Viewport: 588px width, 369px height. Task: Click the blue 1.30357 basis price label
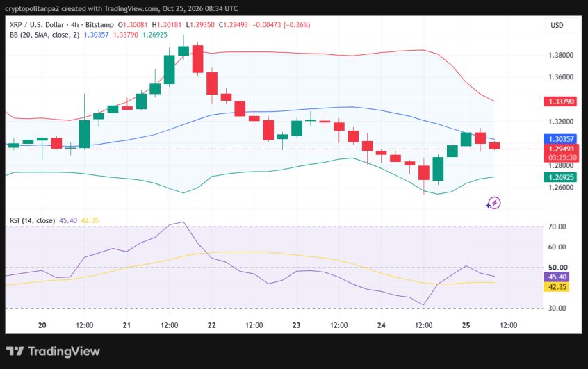point(561,139)
